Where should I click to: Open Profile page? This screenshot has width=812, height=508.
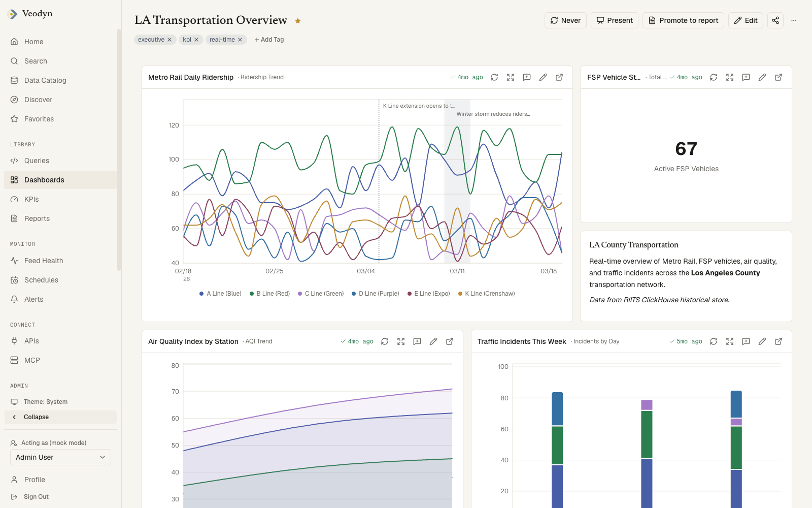tap(60, 480)
